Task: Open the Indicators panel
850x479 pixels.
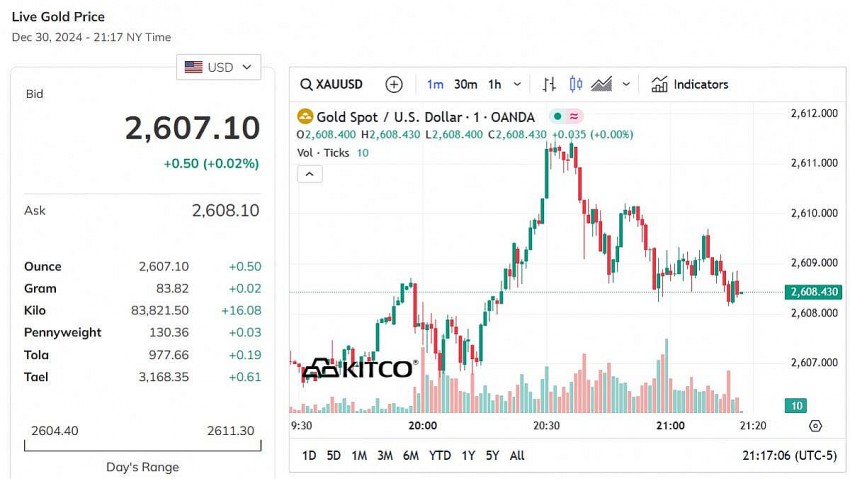Action: pyautogui.click(x=690, y=85)
